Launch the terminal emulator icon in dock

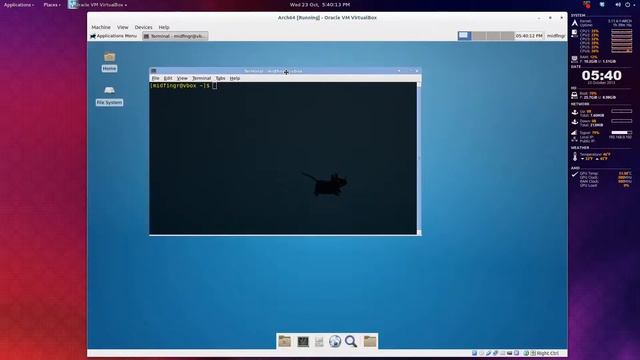pyautogui.click(x=303, y=341)
